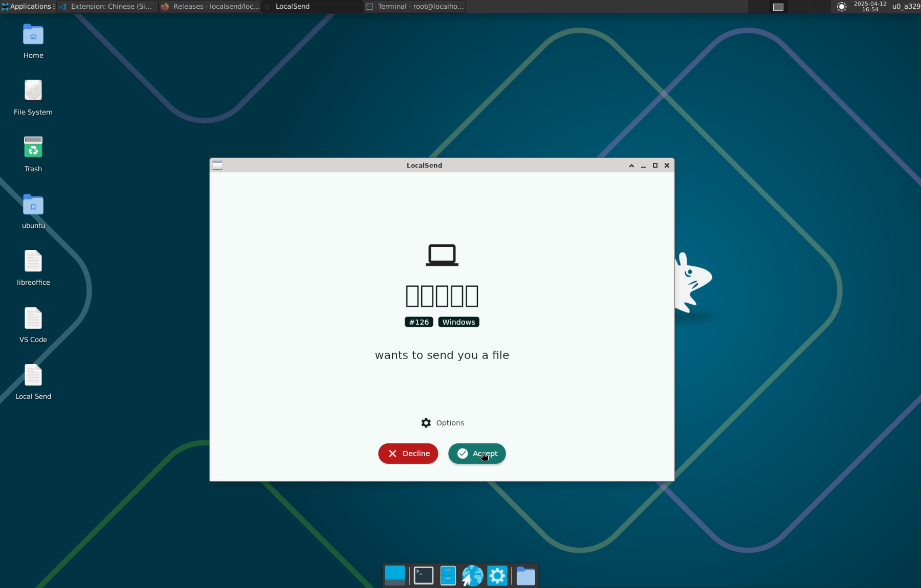921x588 pixels.
Task: Switch to the VS Code Extension window
Action: [x=107, y=6]
